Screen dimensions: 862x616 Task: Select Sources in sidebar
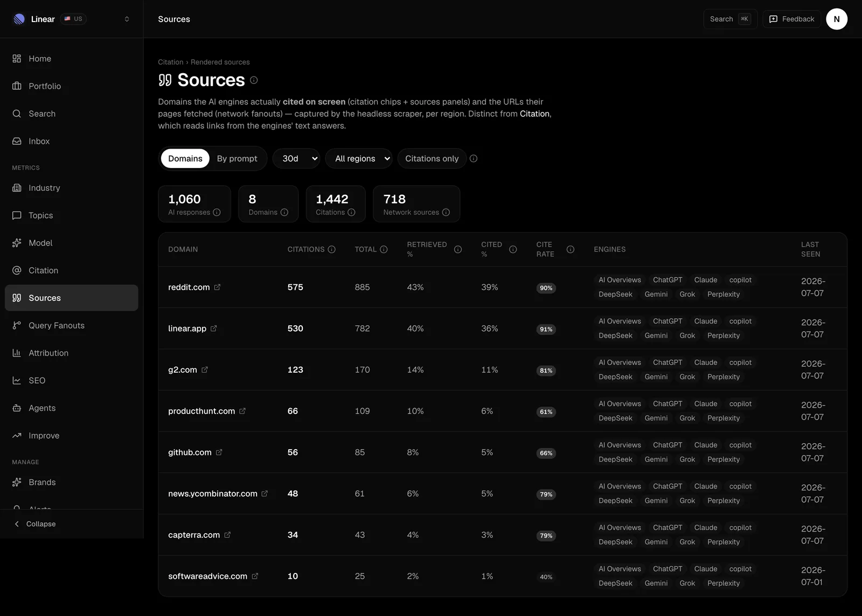(x=72, y=298)
